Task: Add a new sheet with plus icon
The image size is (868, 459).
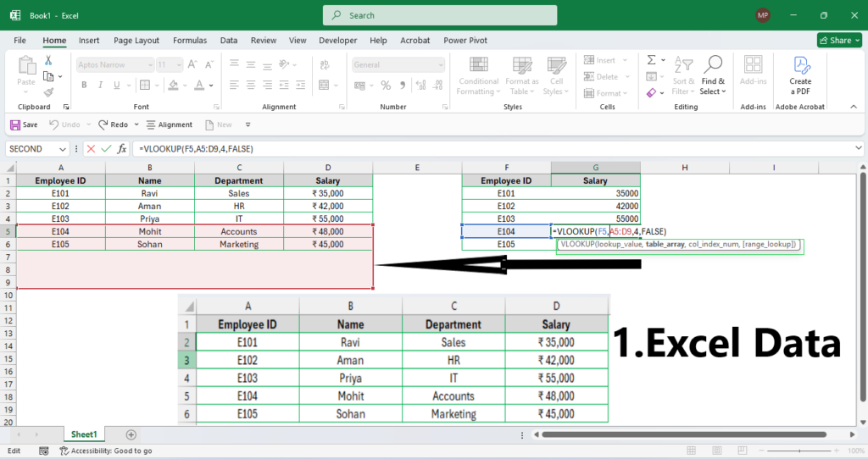Action: pyautogui.click(x=131, y=434)
